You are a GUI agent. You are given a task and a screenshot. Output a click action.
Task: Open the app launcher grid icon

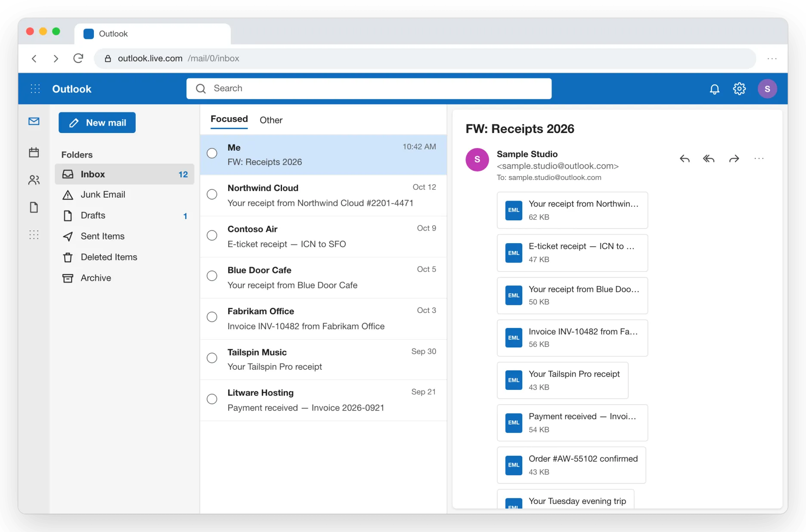(x=35, y=89)
